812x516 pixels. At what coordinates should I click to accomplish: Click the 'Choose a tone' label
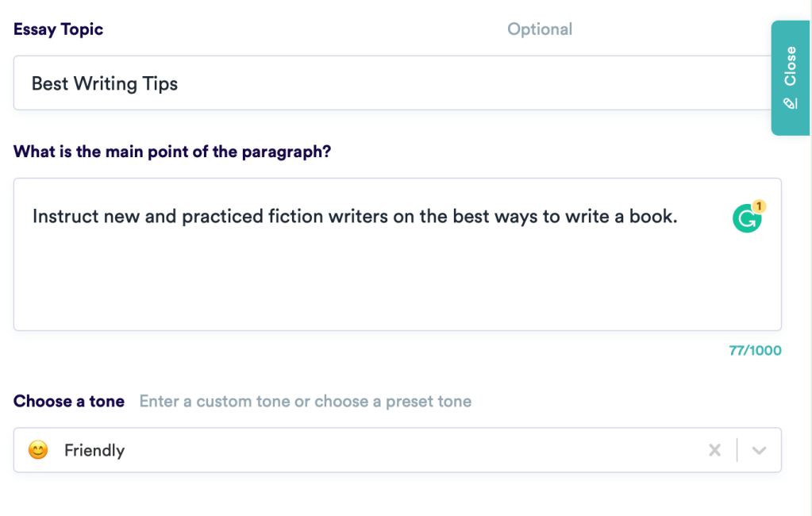pyautogui.click(x=69, y=401)
